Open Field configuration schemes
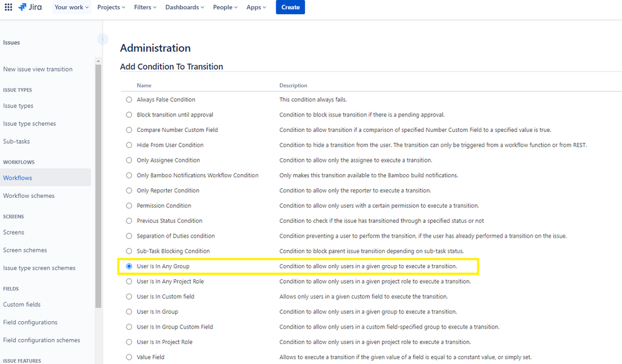Viewport: 622px width, 364px height. click(42, 340)
